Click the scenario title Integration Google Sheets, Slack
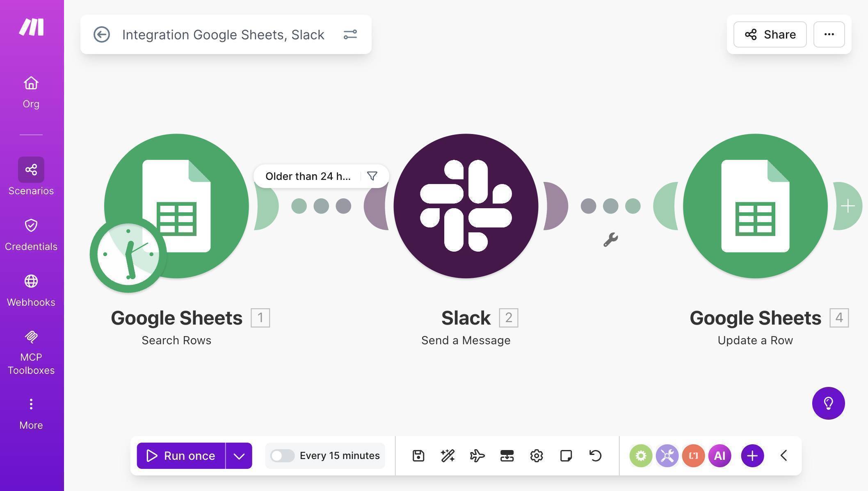This screenshot has width=868, height=491. pos(223,34)
